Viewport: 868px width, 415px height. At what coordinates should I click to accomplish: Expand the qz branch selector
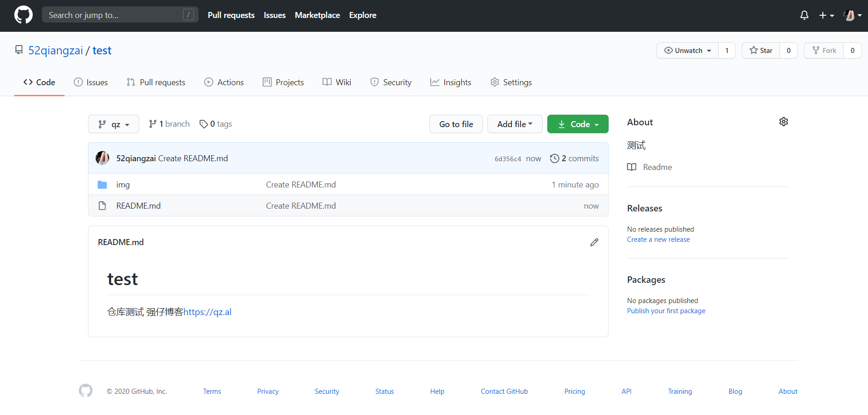pos(113,124)
